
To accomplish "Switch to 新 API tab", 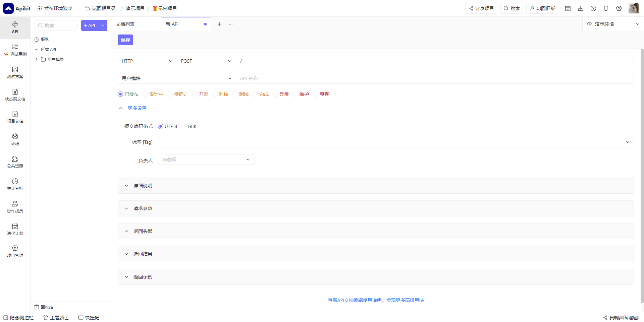I will point(186,24).
